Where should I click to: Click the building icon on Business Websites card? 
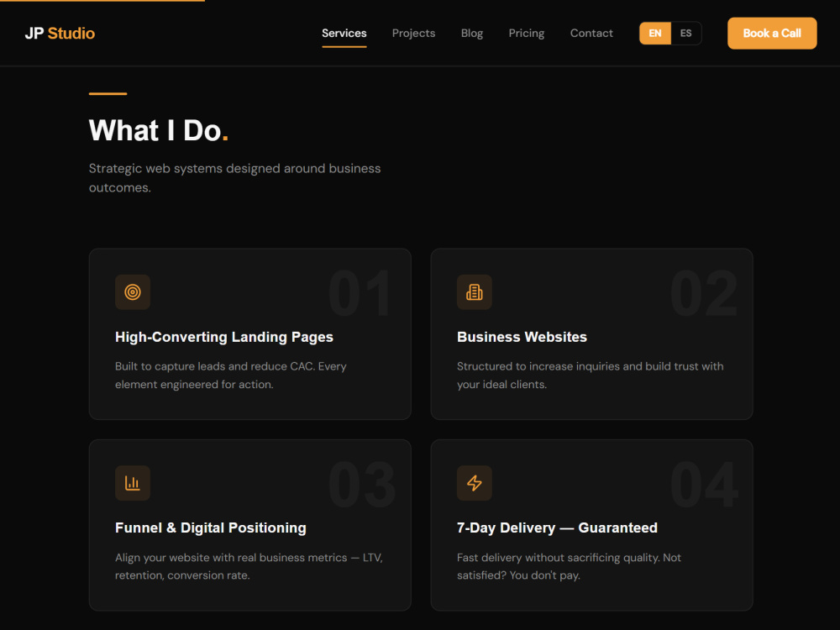point(474,292)
